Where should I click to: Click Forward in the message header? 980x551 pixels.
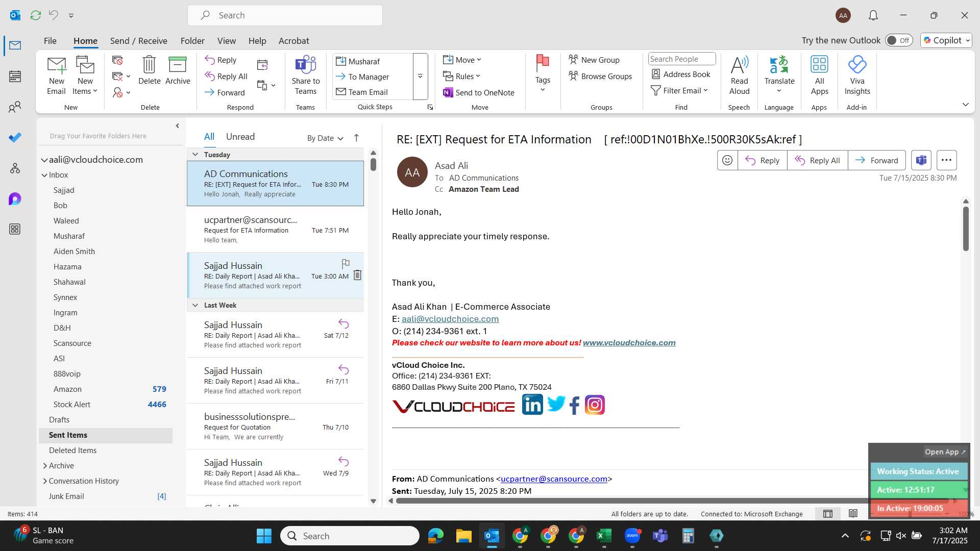pos(876,160)
